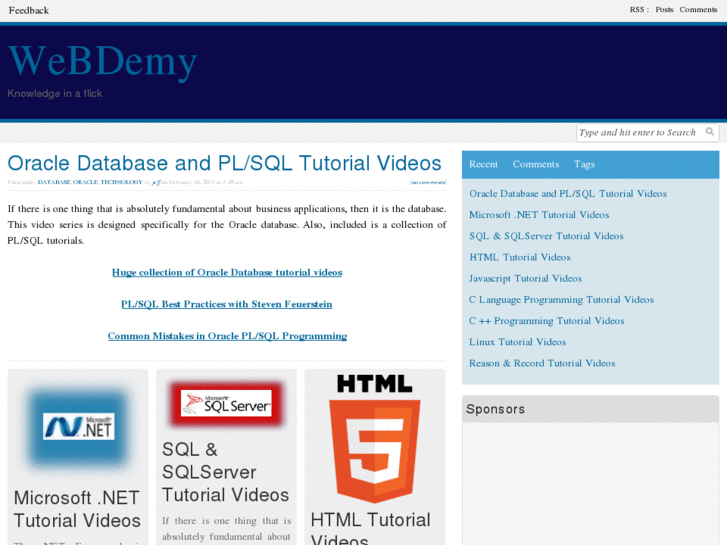This screenshot has height=545, width=727.
Task: Switch to the Comments tab in sidebar
Action: click(x=536, y=164)
